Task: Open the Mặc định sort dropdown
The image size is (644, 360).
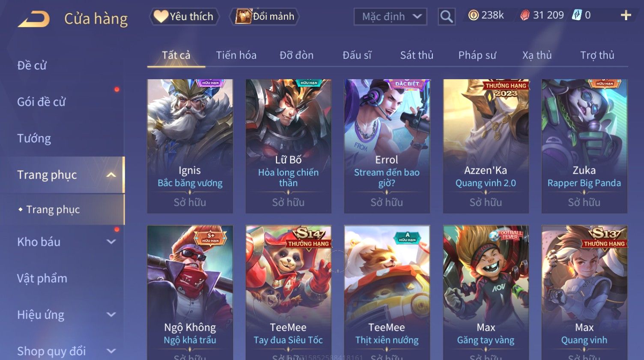Action: click(390, 17)
